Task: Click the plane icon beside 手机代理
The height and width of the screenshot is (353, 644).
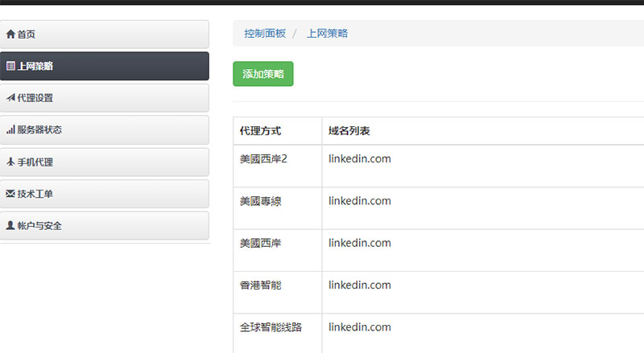Action: coord(10,162)
